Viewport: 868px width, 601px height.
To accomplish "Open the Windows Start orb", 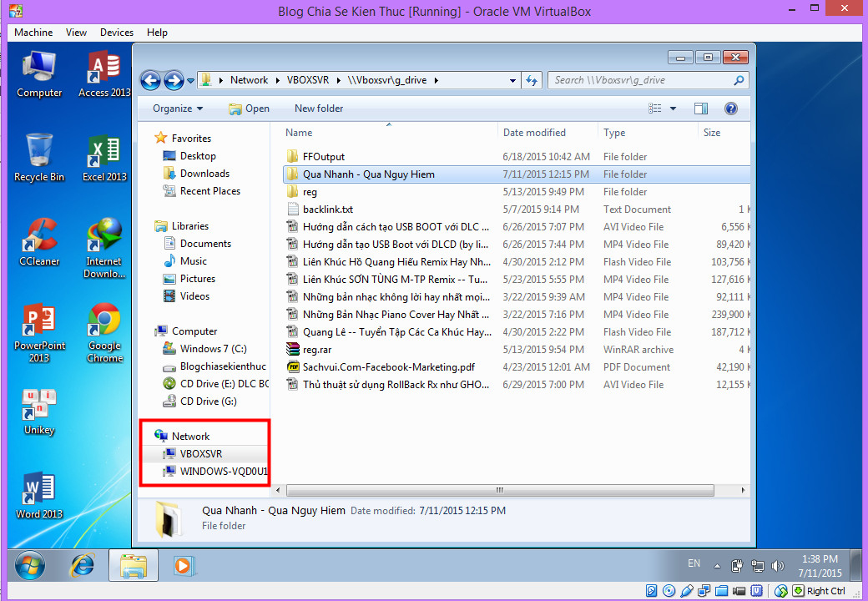I will (x=30, y=566).
